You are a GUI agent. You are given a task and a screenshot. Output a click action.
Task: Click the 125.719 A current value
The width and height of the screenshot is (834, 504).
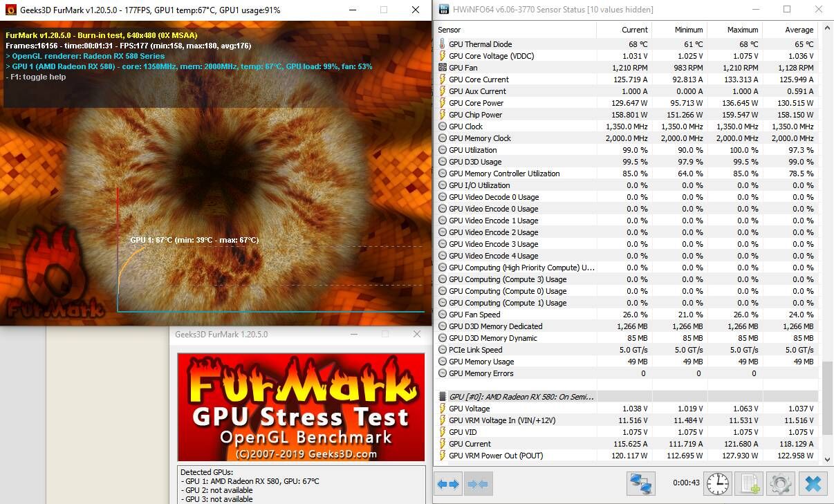(630, 80)
